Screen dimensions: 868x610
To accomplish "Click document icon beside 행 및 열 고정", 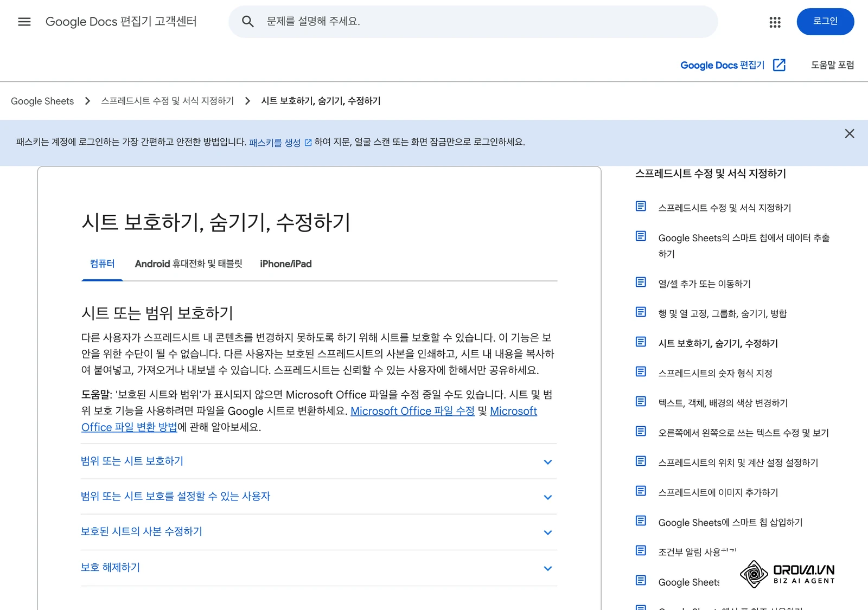I will point(641,312).
